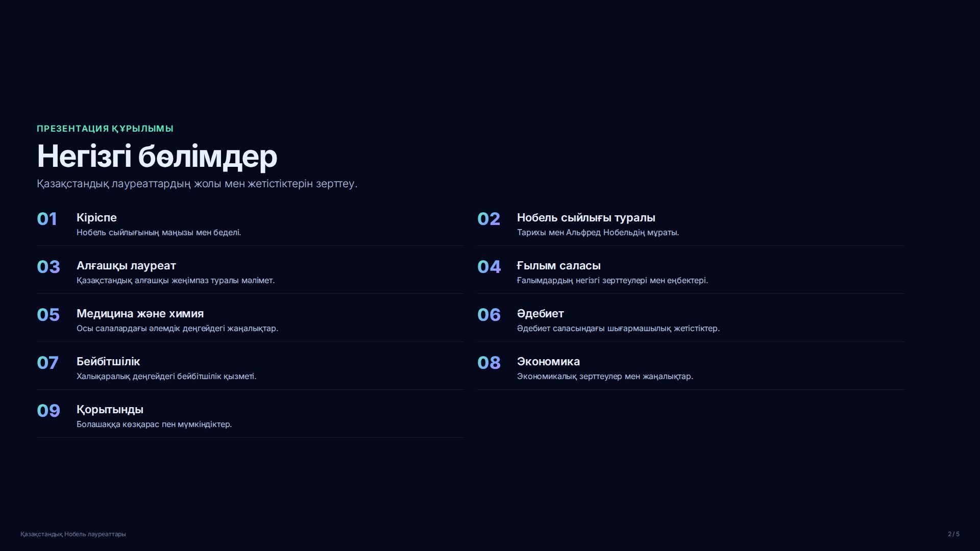The image size is (980, 551).
Task: Click section number 05
Action: click(48, 315)
